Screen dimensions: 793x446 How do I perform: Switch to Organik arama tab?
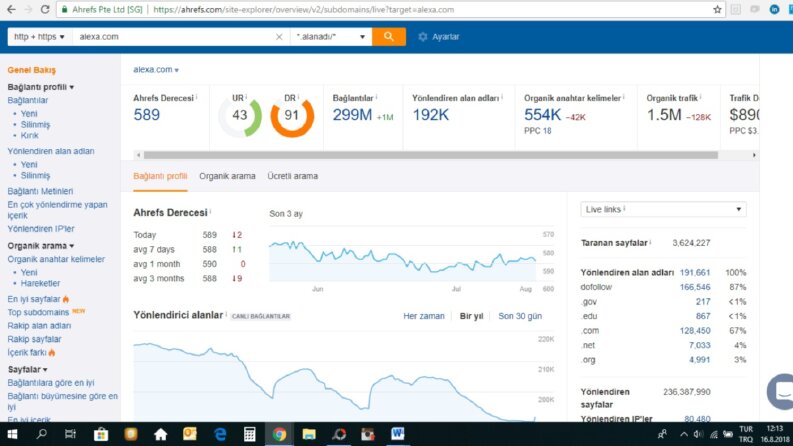227,176
